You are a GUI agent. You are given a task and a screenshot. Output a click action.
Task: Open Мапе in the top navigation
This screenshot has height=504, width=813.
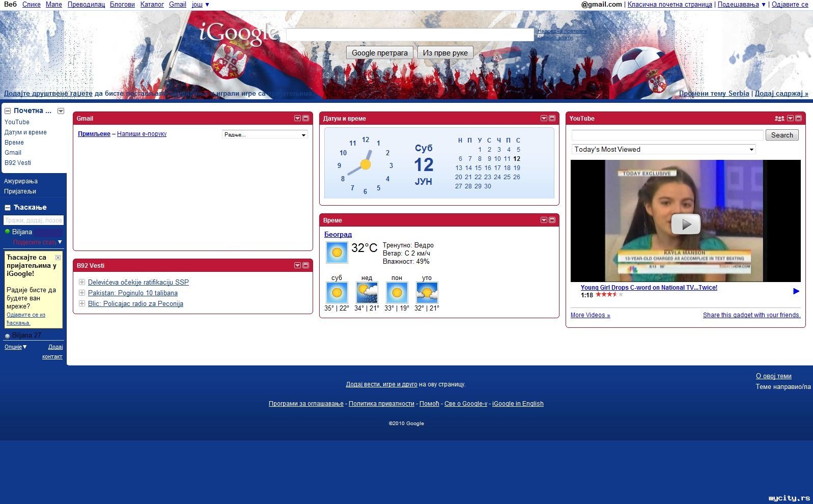[x=54, y=4]
